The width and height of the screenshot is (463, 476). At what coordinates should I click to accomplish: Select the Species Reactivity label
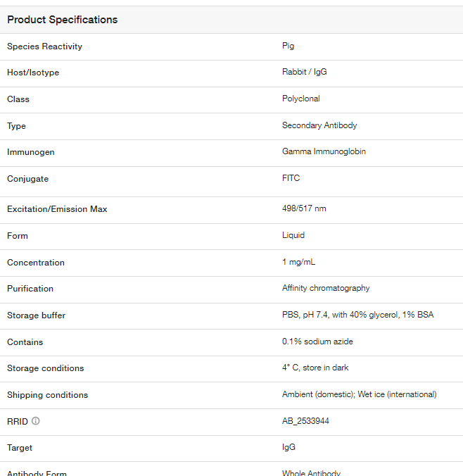pos(44,46)
